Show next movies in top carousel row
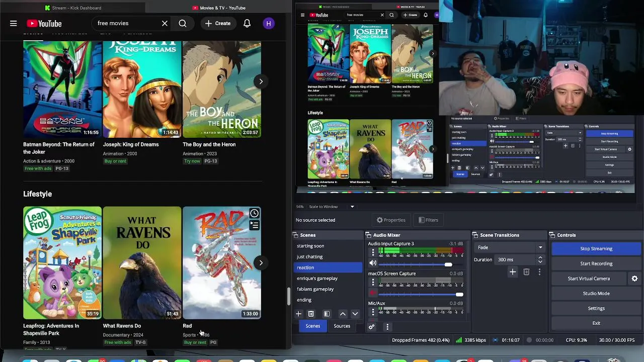 (261, 81)
